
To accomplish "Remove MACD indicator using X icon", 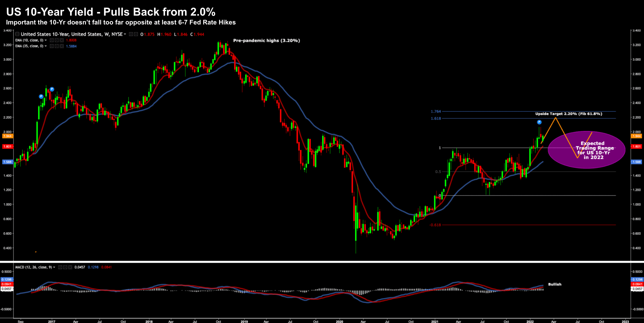I will [x=70, y=267].
